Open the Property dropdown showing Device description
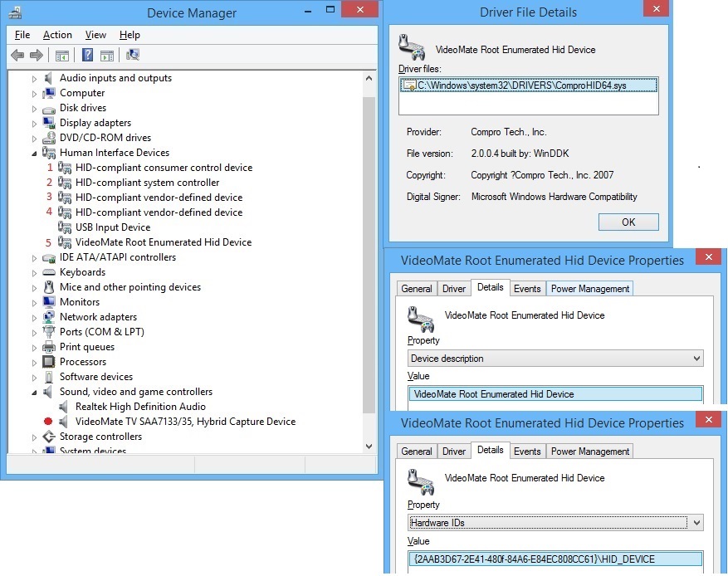 [555, 359]
